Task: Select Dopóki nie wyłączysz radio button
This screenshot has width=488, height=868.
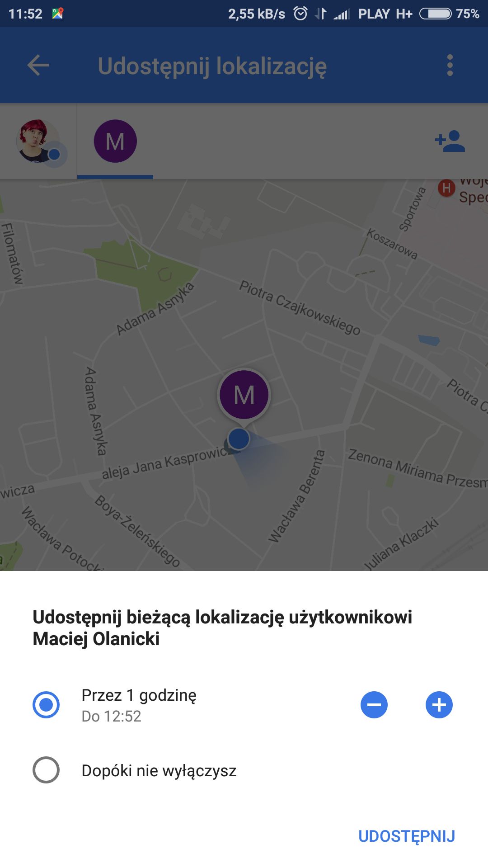Action: [46, 770]
